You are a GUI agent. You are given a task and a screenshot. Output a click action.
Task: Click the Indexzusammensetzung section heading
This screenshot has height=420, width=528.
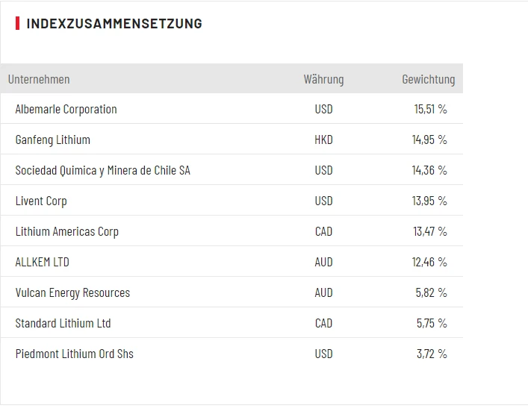click(114, 24)
